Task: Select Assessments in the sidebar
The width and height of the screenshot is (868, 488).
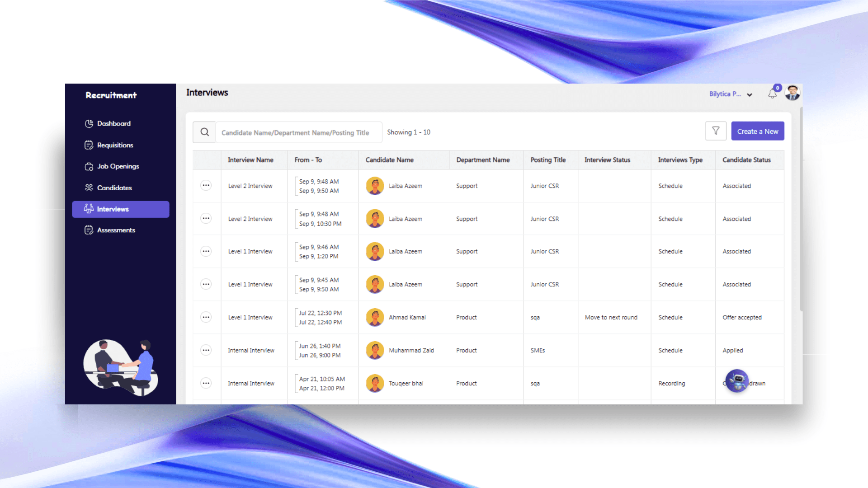Action: [x=116, y=230]
